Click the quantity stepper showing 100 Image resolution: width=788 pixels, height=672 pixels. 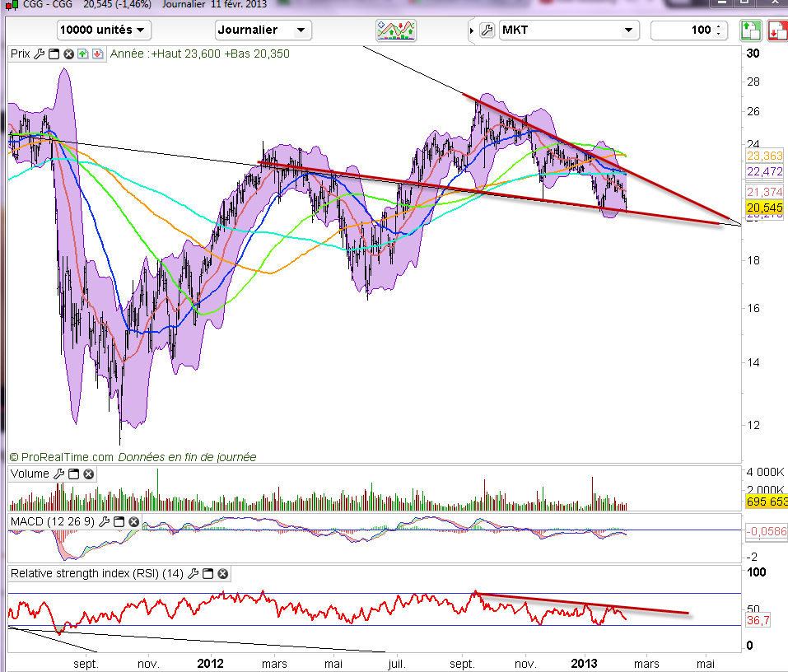[721, 30]
